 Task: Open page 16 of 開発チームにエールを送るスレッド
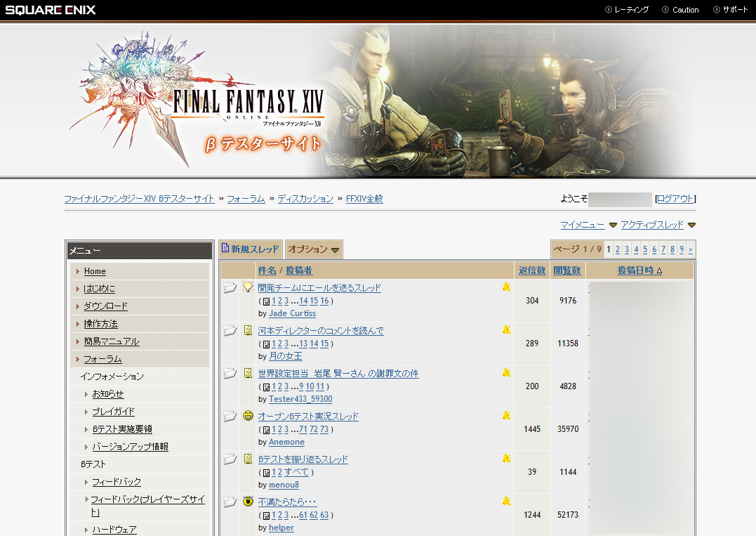(324, 301)
